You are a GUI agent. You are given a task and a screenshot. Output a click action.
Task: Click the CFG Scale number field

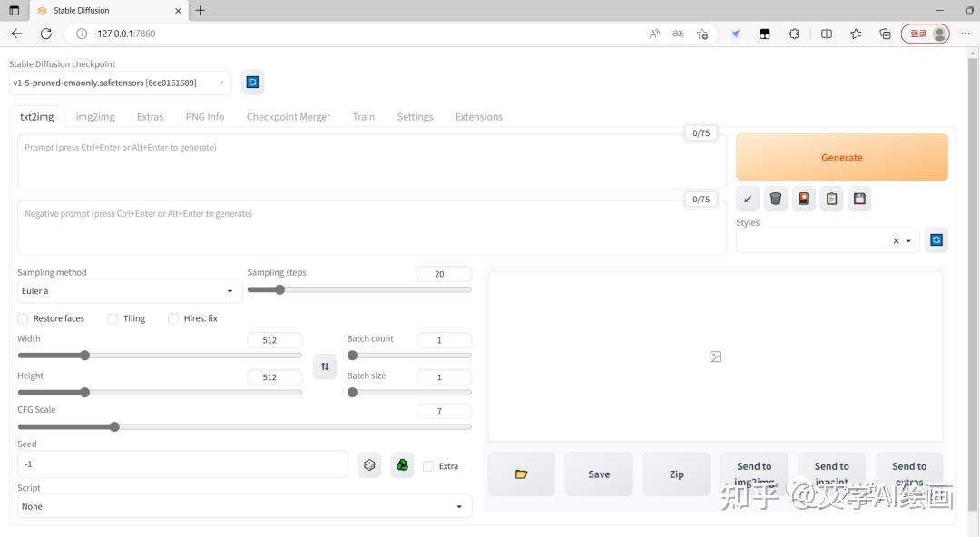[x=444, y=411]
